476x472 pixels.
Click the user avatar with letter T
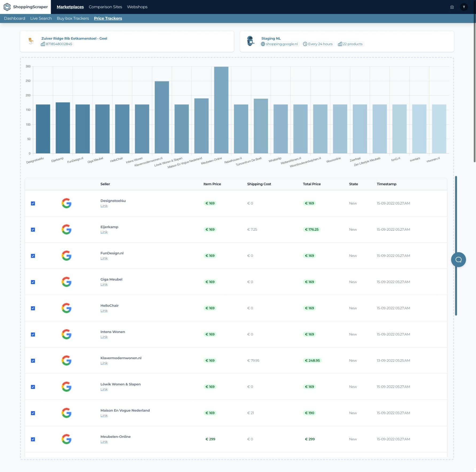coord(464,7)
